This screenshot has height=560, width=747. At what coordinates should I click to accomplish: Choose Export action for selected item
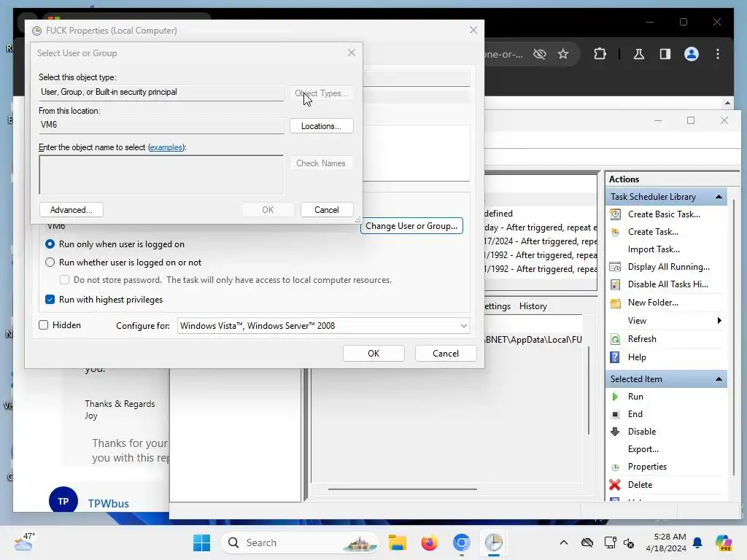coord(643,449)
